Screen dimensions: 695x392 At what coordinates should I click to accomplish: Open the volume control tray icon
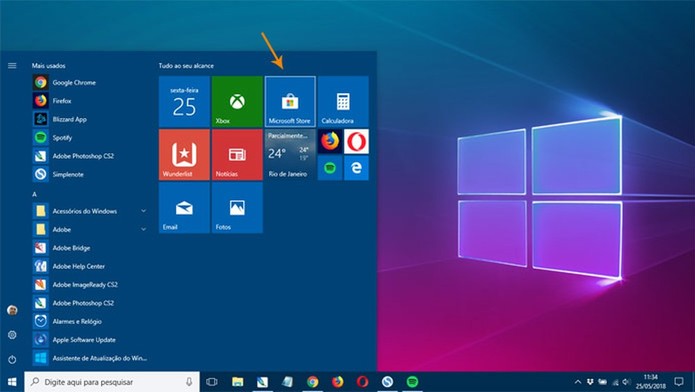point(626,382)
